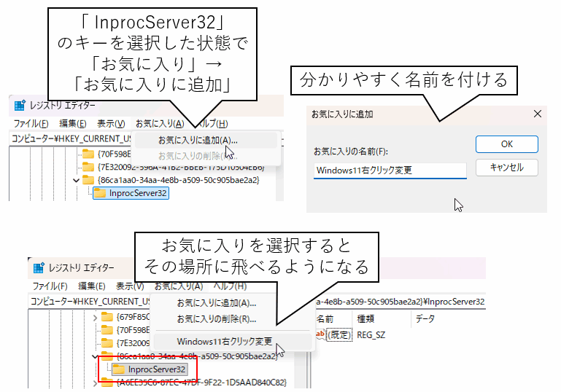Open ファイル(F) menu in bottom Registry Editor
The height and width of the screenshot is (392, 561).
coord(50,286)
